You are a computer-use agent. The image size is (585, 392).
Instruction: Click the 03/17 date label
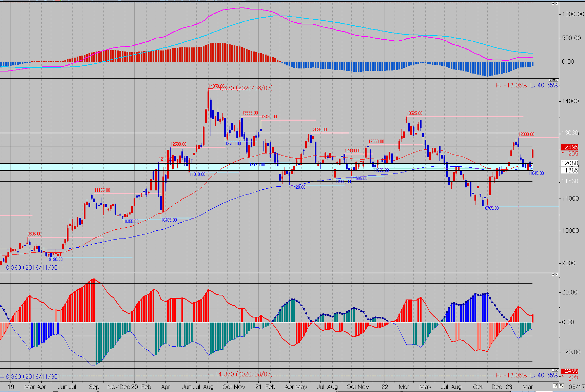[577, 387]
